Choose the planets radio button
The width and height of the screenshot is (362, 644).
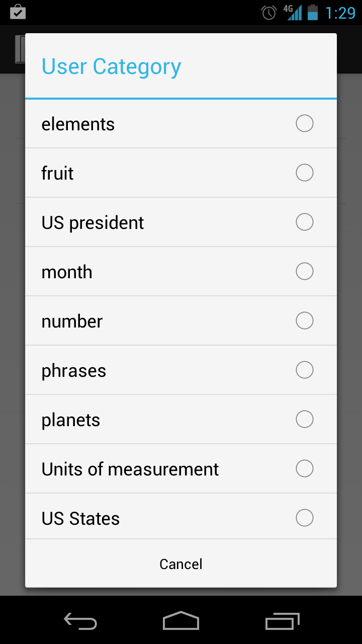point(304,419)
